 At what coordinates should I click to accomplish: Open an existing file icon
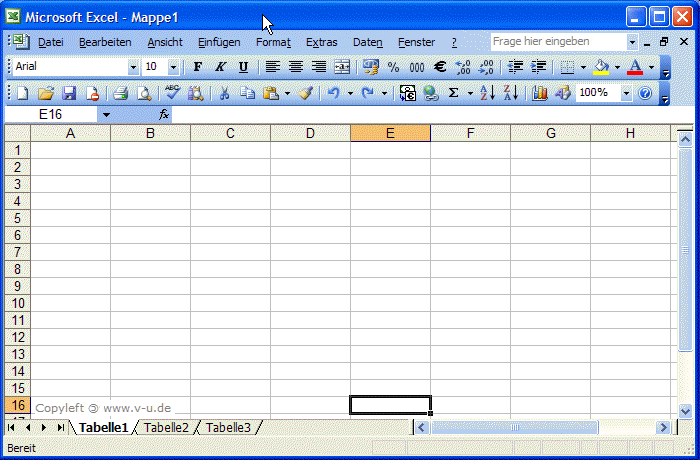coord(46,93)
